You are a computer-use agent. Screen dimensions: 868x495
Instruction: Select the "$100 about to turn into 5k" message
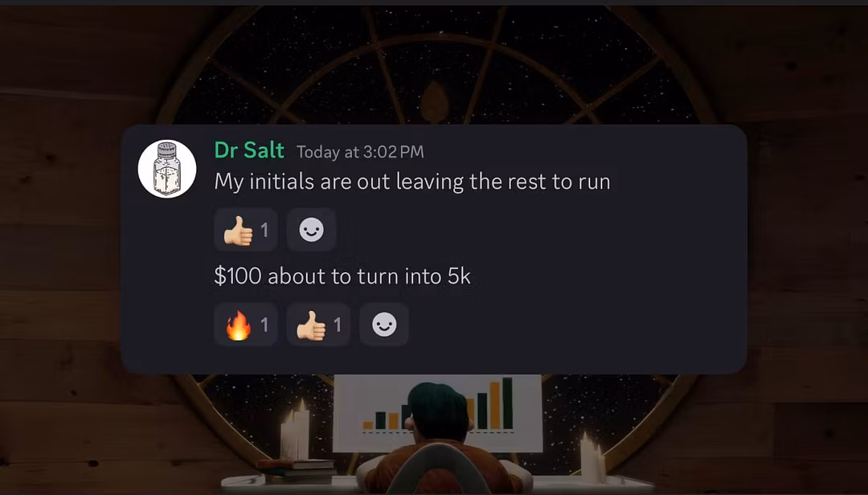point(342,276)
